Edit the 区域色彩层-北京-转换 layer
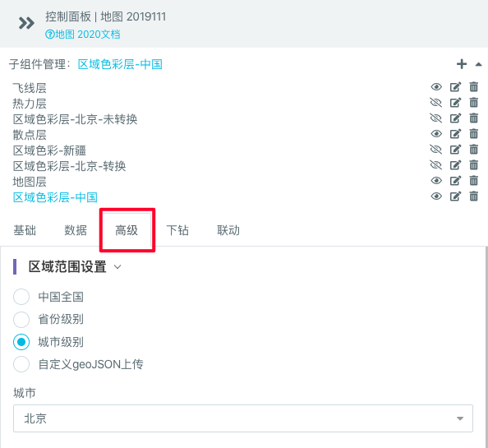The image size is (488, 448). (x=455, y=165)
